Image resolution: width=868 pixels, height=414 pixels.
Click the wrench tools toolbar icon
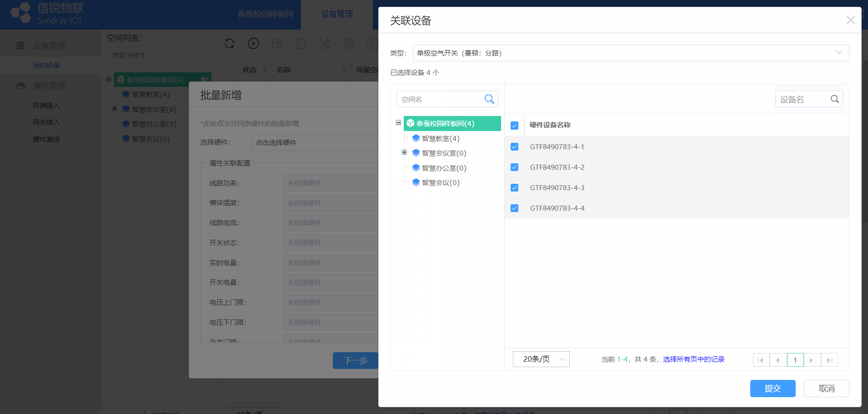pos(325,44)
